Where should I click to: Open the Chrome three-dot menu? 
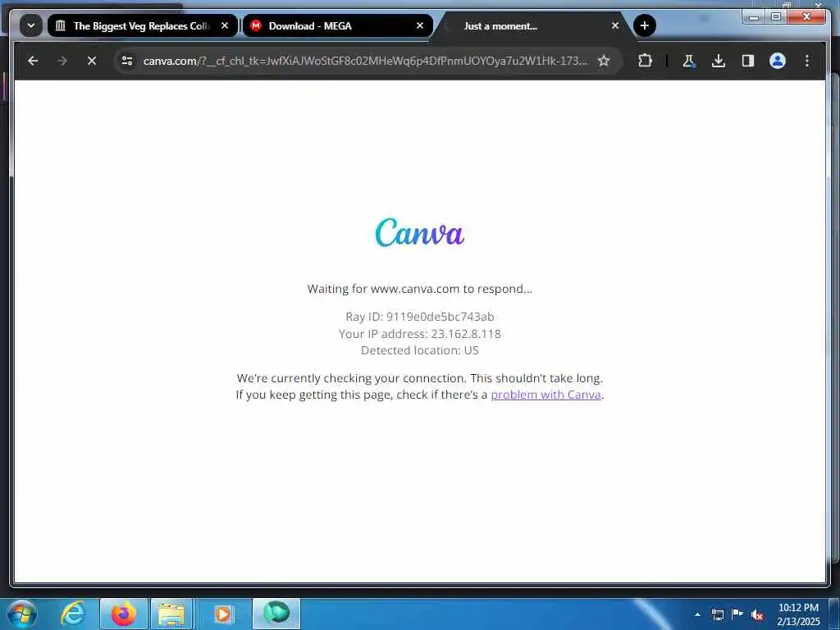[807, 61]
